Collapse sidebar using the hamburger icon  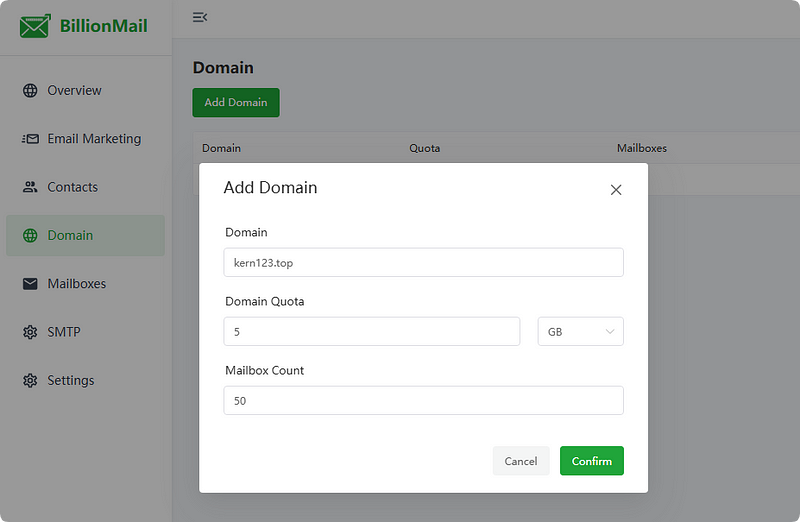(x=199, y=17)
